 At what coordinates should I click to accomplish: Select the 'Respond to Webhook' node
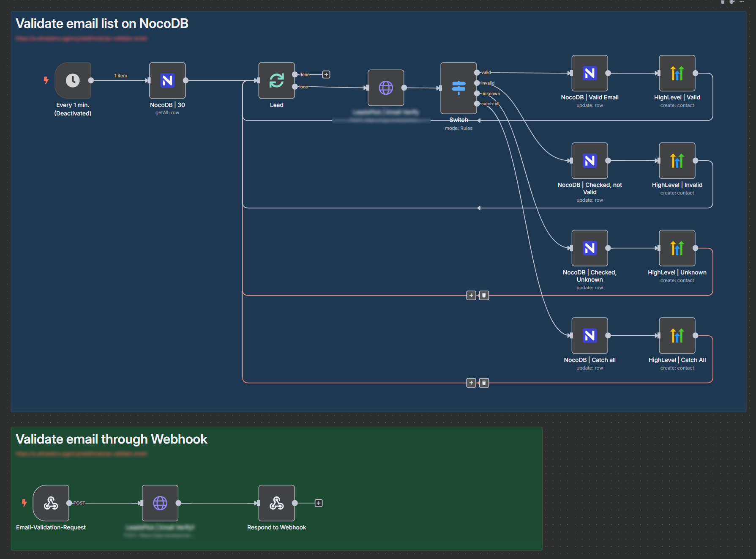[x=277, y=503]
